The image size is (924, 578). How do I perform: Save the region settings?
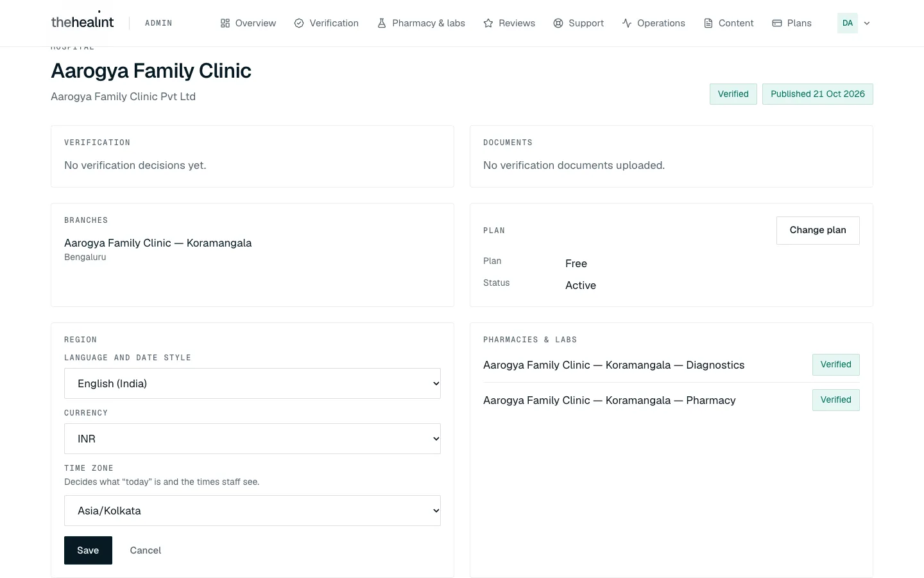[88, 550]
